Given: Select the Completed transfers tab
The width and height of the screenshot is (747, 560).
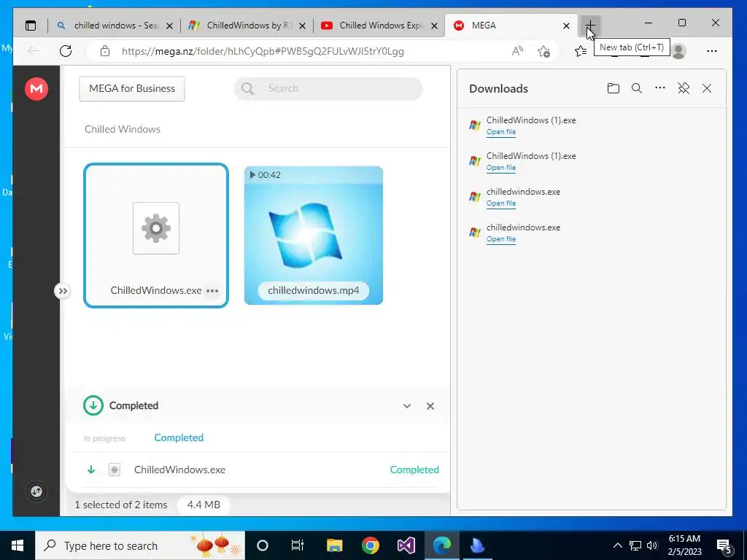Looking at the screenshot, I should pyautogui.click(x=179, y=437).
